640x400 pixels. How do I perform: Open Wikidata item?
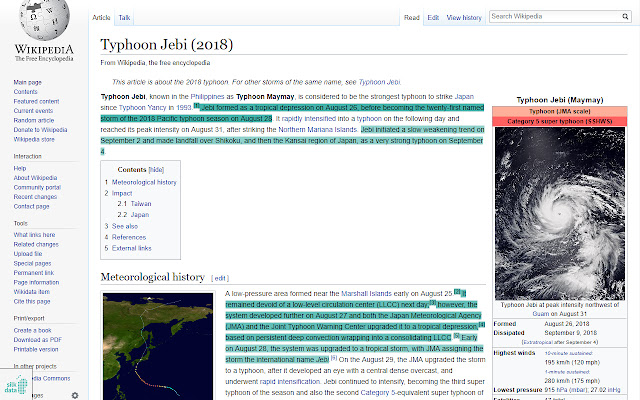point(31,291)
